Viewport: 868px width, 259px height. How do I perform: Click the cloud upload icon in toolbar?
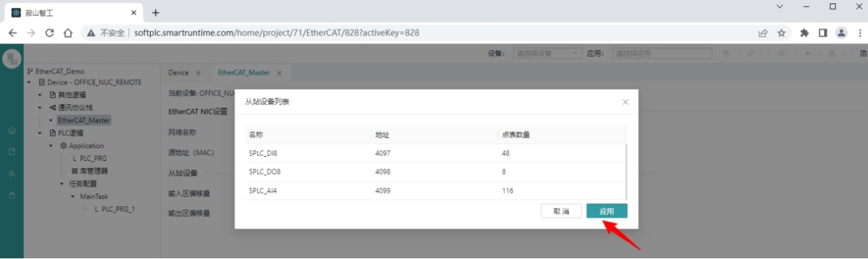pyautogui.click(x=782, y=53)
